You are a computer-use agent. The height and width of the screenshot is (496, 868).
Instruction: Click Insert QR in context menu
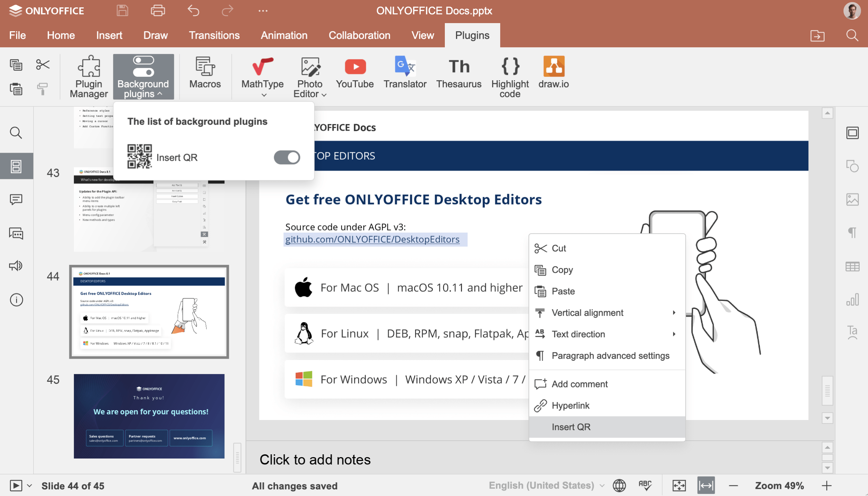coord(571,426)
